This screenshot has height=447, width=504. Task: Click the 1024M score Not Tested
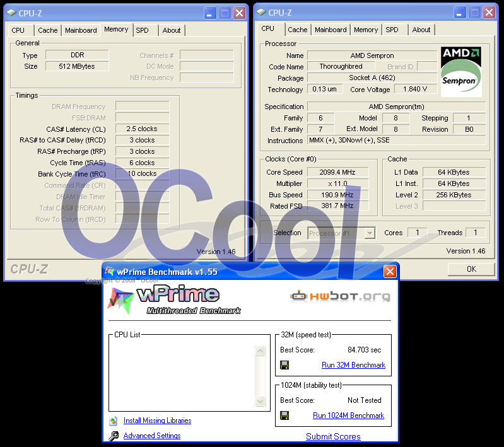coord(364,400)
